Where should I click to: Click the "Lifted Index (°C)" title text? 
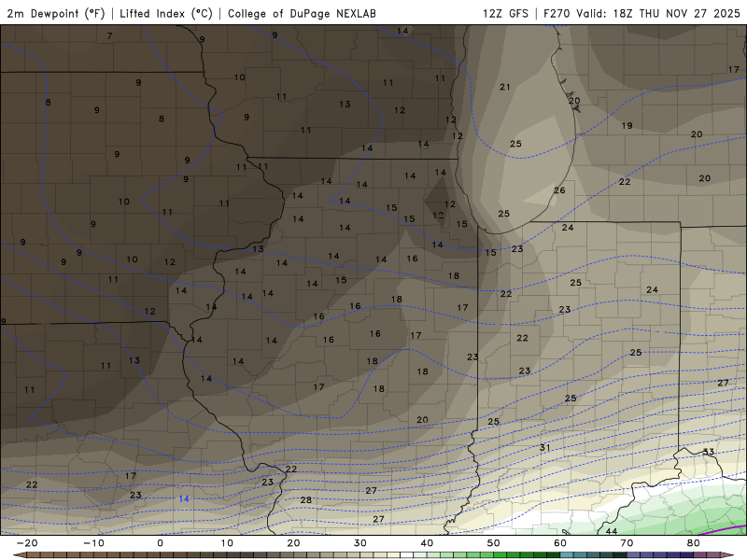click(x=166, y=13)
